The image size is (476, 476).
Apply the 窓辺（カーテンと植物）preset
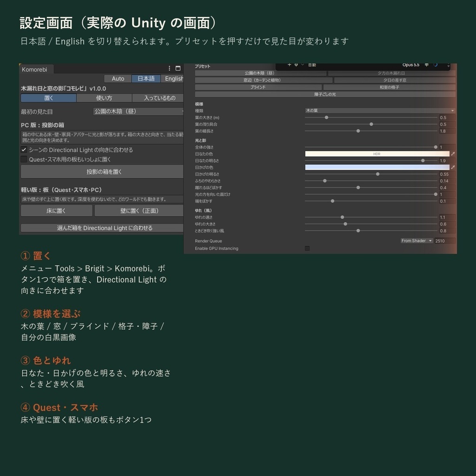point(264,80)
